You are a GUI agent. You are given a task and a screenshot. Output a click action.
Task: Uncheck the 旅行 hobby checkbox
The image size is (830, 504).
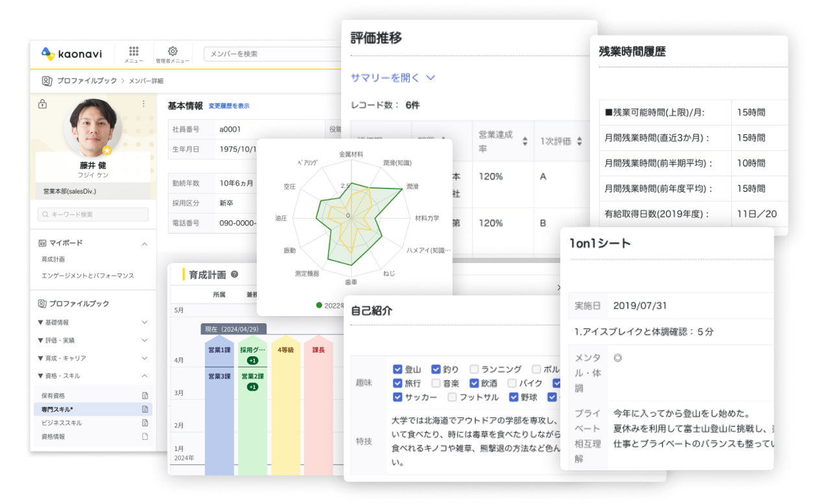(398, 384)
